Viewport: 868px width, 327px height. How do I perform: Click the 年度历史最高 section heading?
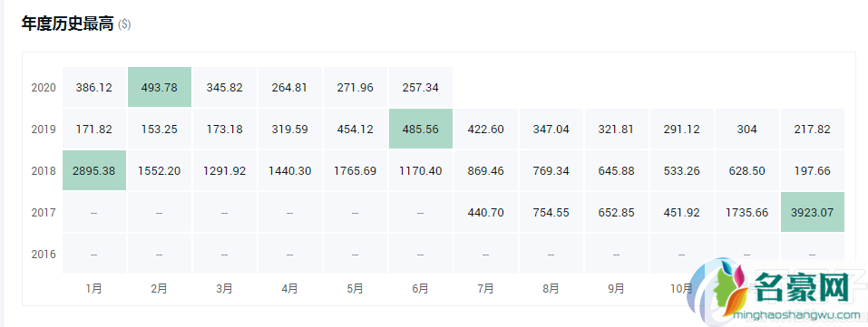67,24
